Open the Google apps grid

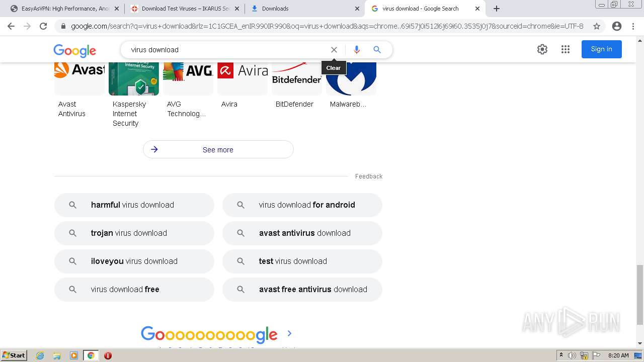(x=566, y=49)
